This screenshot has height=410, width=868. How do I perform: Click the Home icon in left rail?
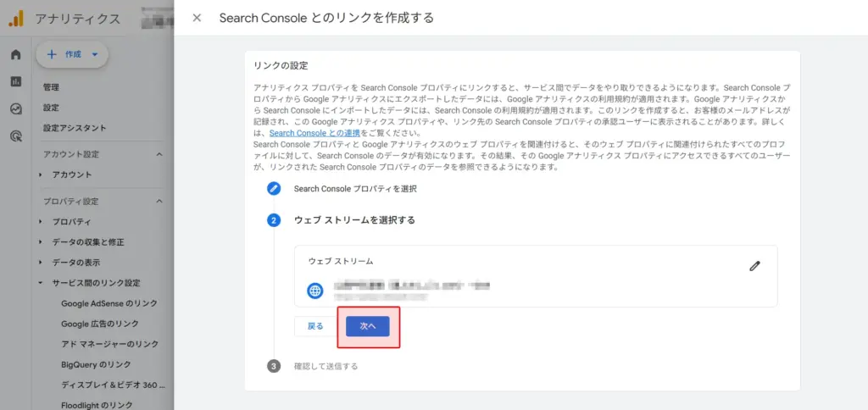[15, 55]
